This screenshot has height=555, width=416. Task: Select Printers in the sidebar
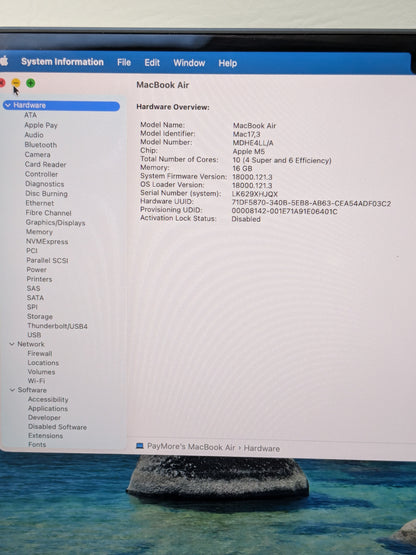coord(39,279)
